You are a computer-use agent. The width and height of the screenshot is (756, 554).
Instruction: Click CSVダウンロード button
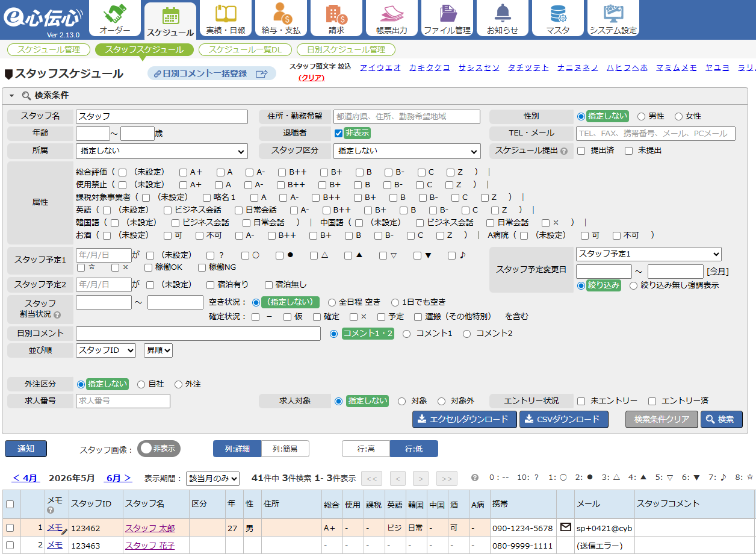[x=563, y=419]
